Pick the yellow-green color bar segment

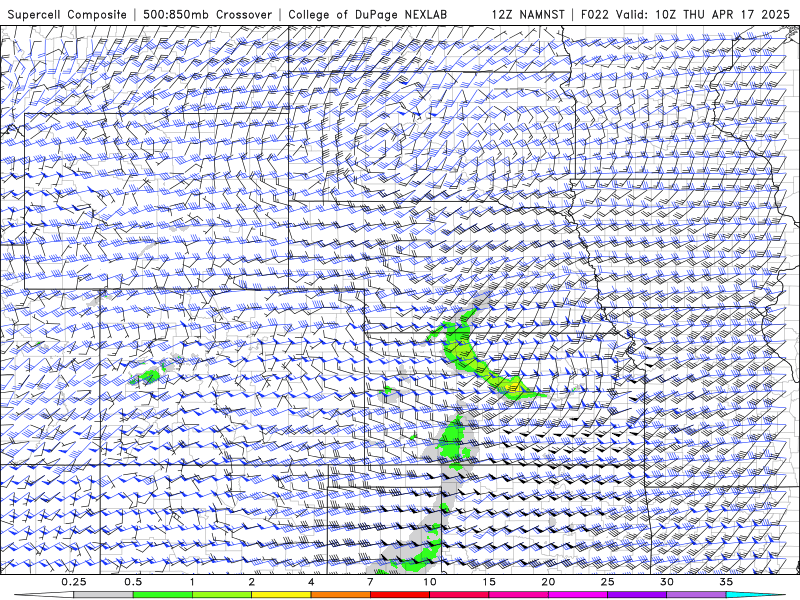(x=222, y=595)
